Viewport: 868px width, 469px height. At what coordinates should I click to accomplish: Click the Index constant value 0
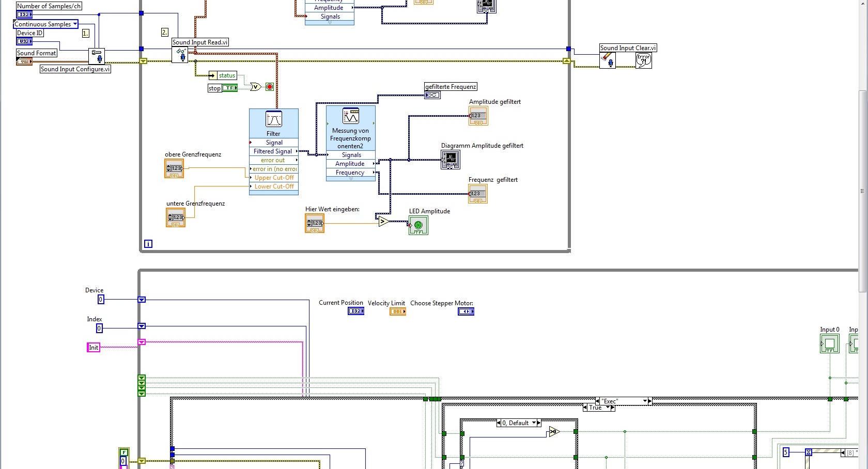[99, 328]
